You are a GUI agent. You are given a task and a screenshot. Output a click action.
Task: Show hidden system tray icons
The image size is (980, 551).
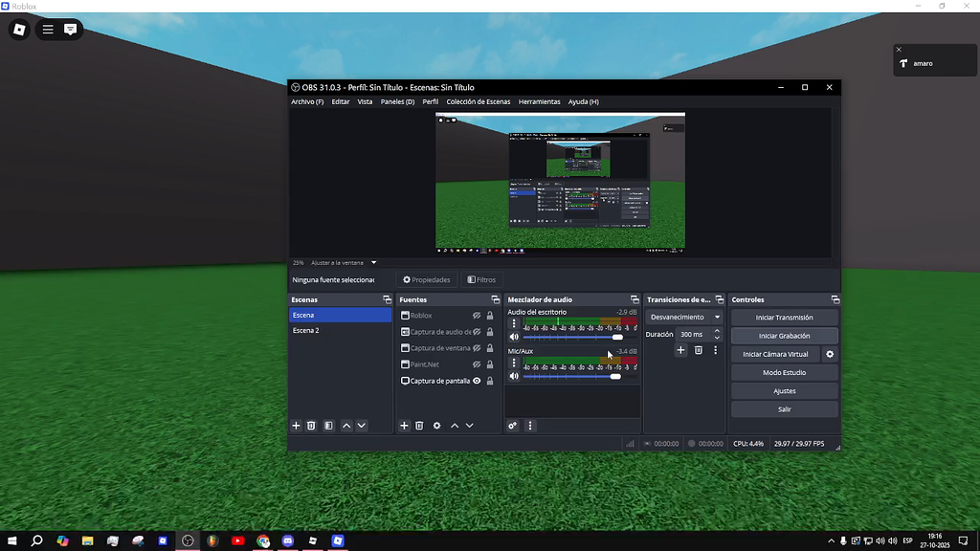(x=831, y=541)
